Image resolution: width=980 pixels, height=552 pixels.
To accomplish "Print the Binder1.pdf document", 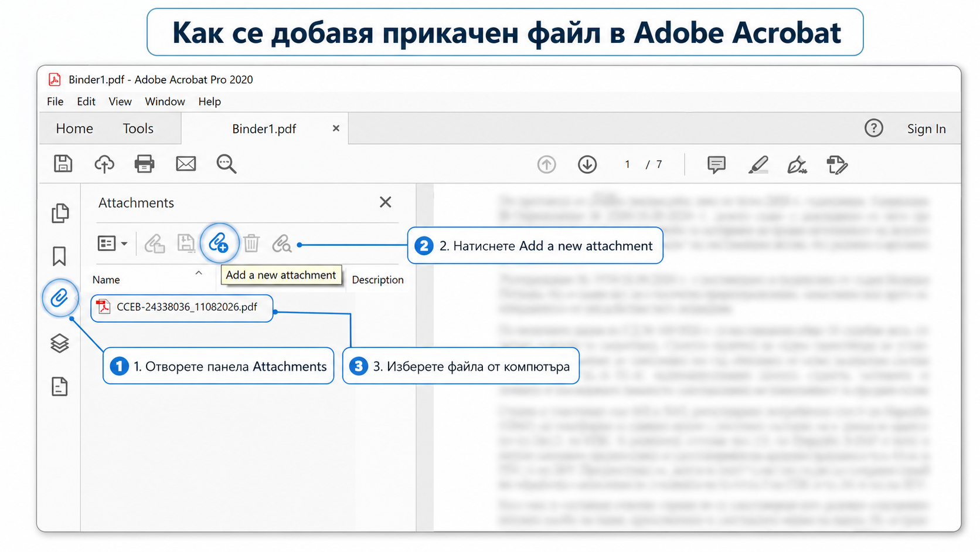I will point(144,164).
